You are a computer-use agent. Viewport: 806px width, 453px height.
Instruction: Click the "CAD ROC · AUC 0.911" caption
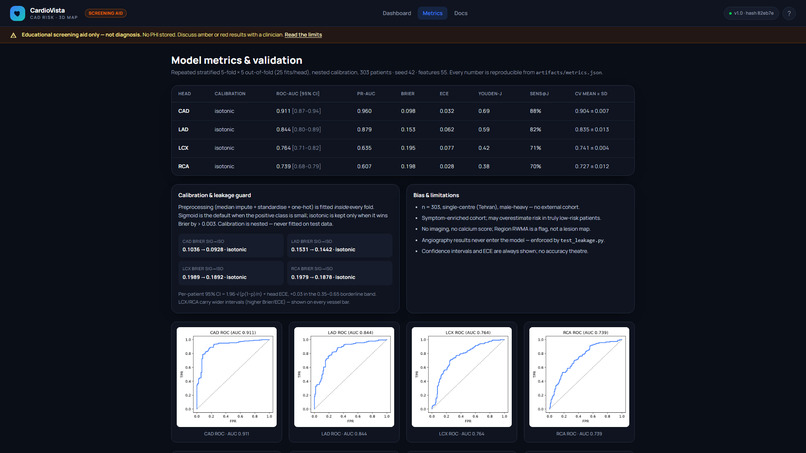pos(227,434)
